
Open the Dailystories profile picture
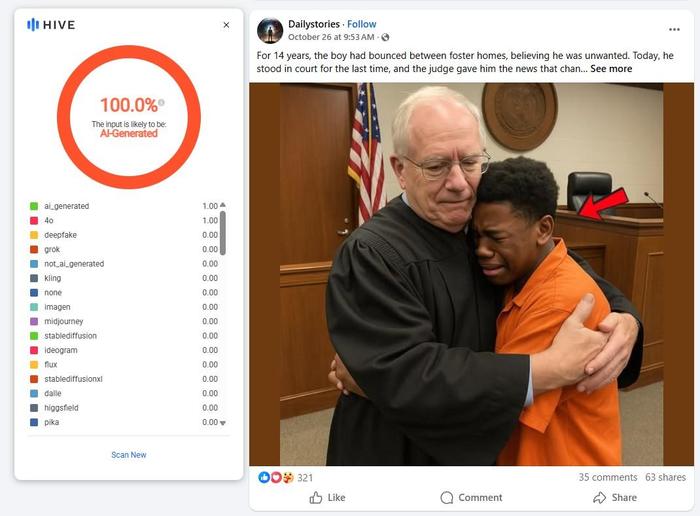pos(270,31)
